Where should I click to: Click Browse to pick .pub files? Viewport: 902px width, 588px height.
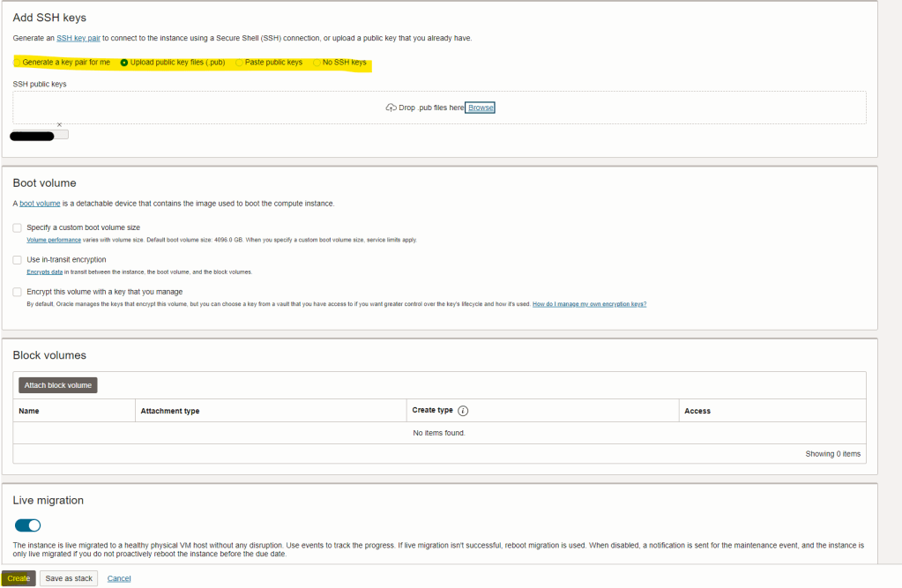pos(481,108)
